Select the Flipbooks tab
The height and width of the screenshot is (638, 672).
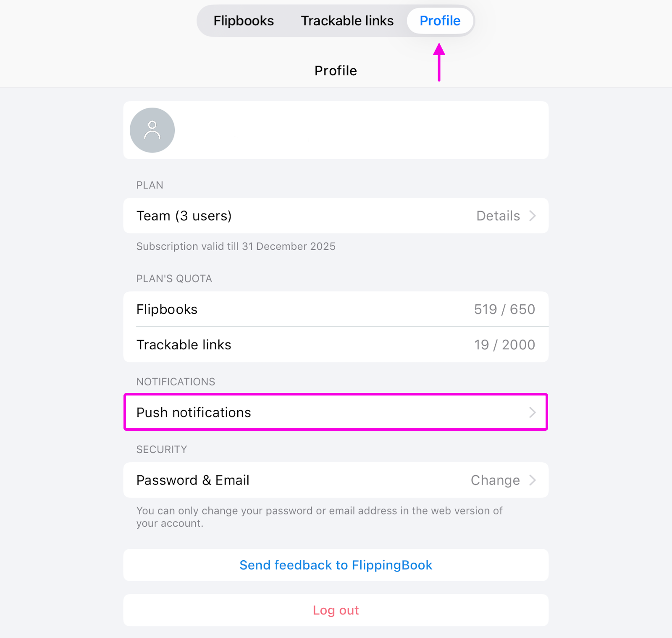(x=244, y=21)
